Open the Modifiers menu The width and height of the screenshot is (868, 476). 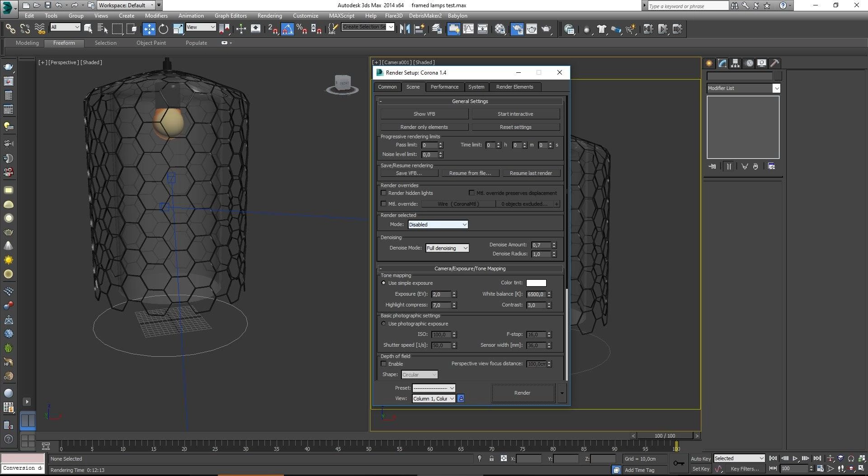pyautogui.click(x=156, y=15)
